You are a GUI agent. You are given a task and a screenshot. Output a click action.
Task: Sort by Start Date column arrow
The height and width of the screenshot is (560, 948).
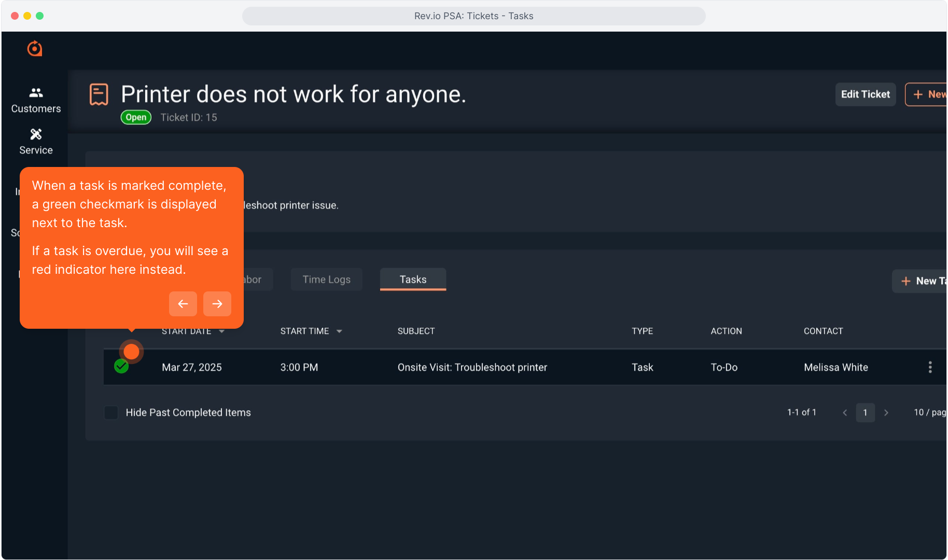(222, 331)
